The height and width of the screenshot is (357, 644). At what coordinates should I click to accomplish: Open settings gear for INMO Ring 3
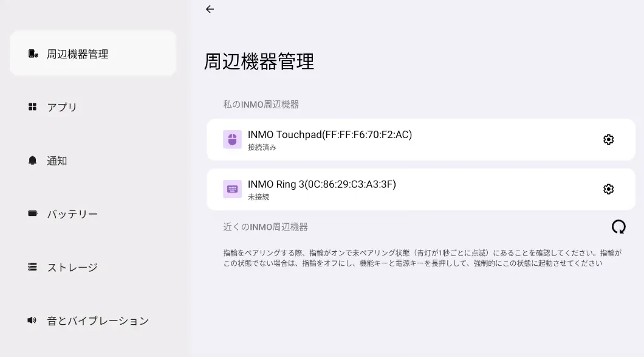tap(608, 189)
